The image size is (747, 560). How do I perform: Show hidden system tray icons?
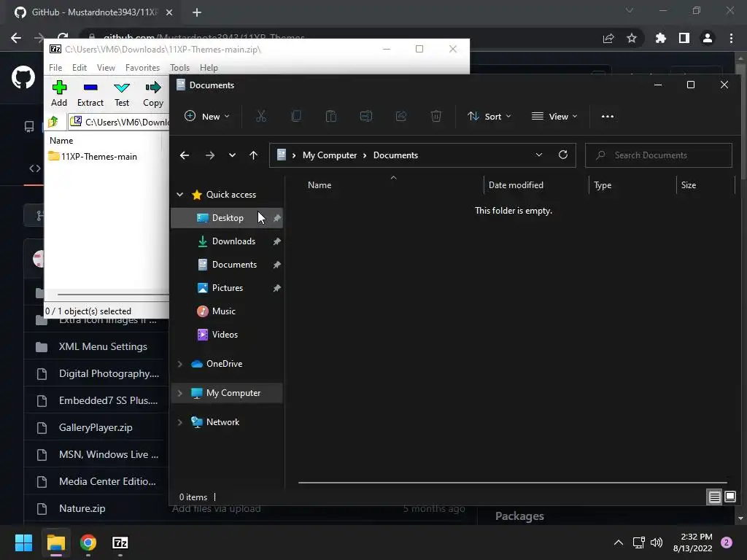[x=619, y=542]
